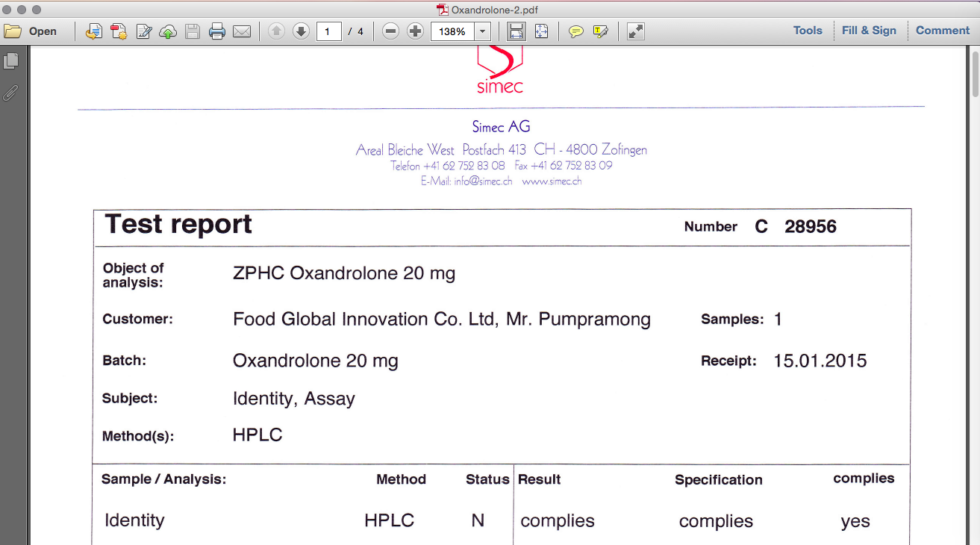The width and height of the screenshot is (980, 545).
Task: Click the PDF icon in title bar
Action: pos(443,10)
